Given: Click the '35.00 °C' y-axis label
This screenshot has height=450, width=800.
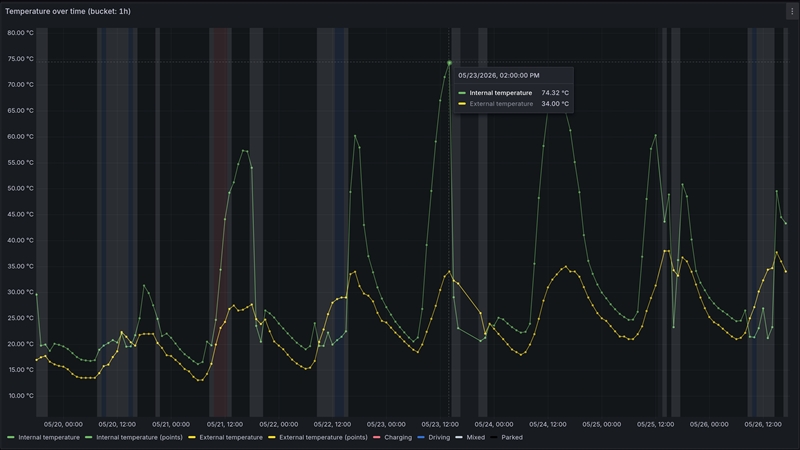Looking at the screenshot, I should point(20,266).
